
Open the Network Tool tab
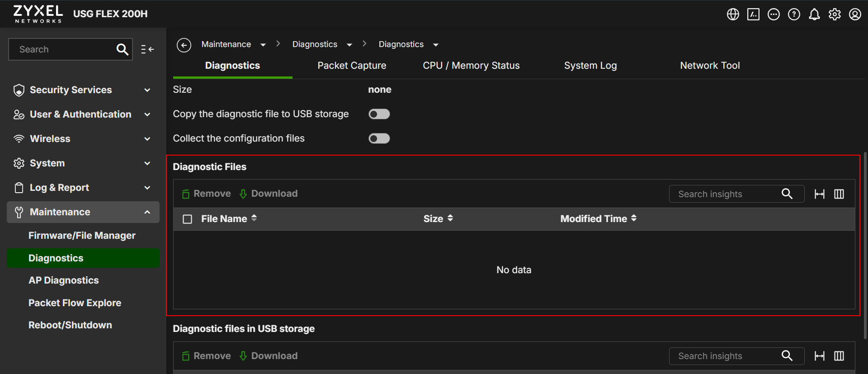click(710, 66)
